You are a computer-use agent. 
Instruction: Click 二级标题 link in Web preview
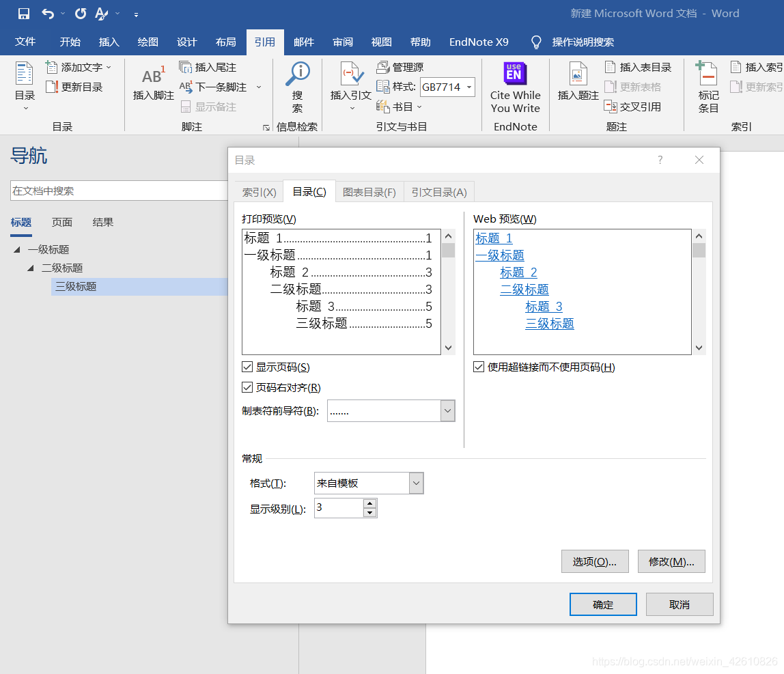pos(524,289)
